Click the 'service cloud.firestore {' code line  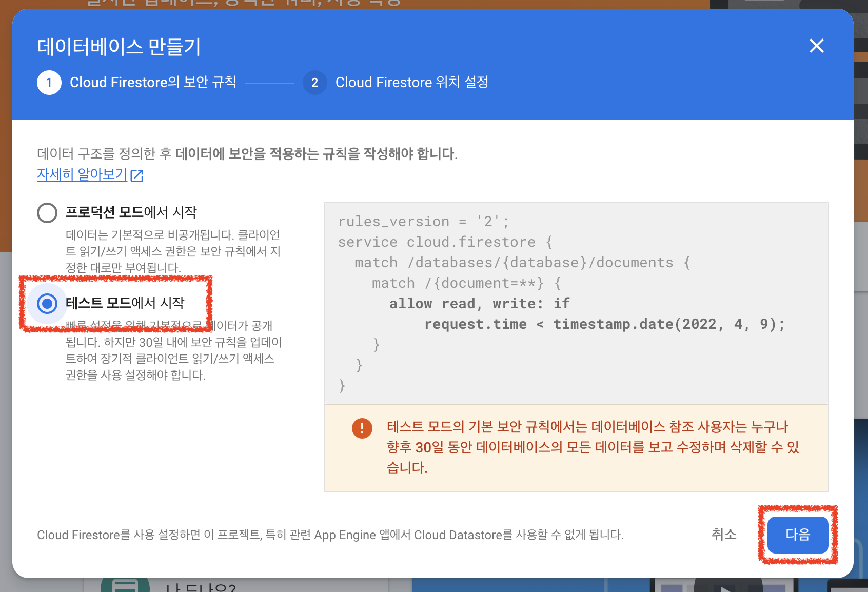tap(445, 242)
